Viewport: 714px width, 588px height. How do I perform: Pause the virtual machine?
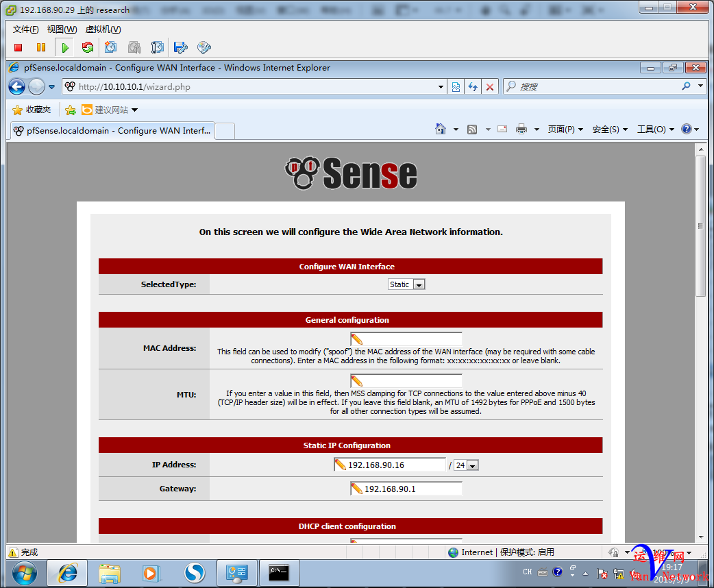click(x=41, y=47)
